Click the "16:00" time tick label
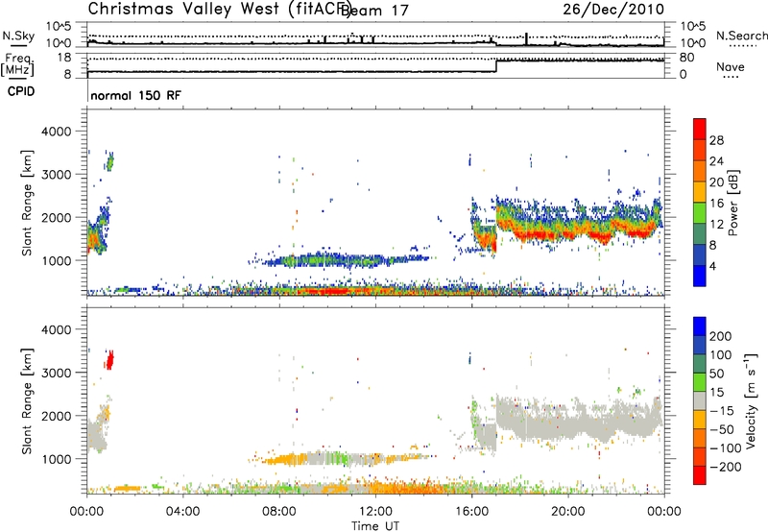The height and width of the screenshot is (532, 768). (x=471, y=512)
